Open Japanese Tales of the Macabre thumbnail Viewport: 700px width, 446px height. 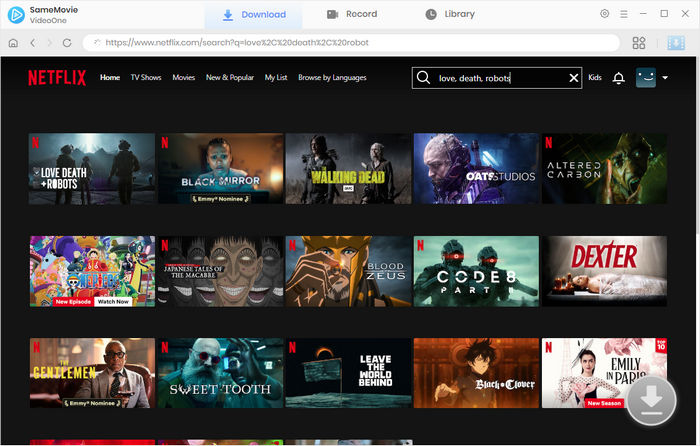221,271
